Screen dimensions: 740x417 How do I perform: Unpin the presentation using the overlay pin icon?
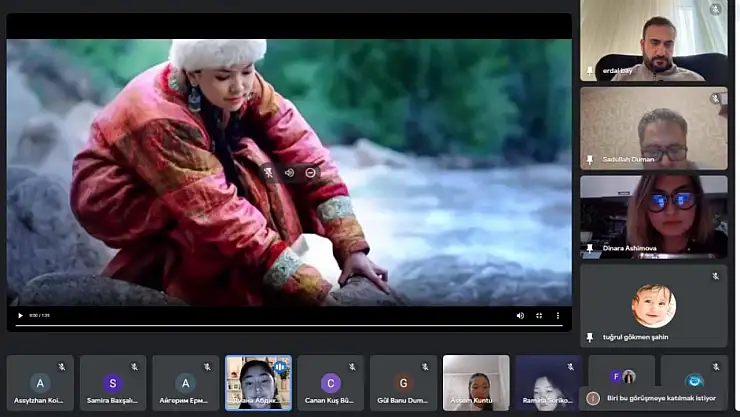pyautogui.click(x=268, y=172)
